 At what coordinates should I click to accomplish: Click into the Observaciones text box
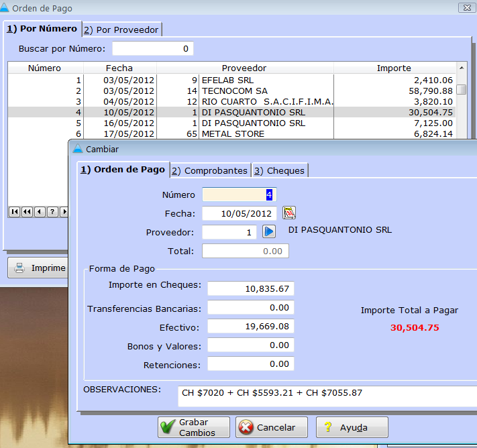[327, 395]
